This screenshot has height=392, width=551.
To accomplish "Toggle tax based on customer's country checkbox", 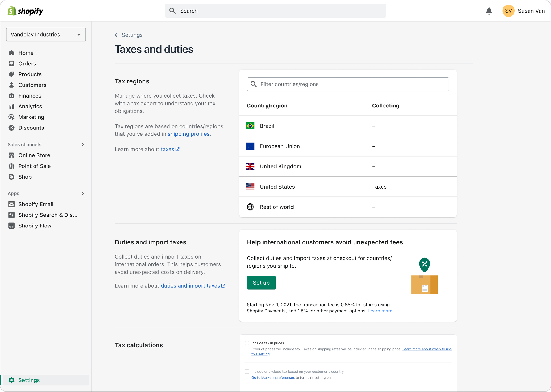I will tap(247, 372).
